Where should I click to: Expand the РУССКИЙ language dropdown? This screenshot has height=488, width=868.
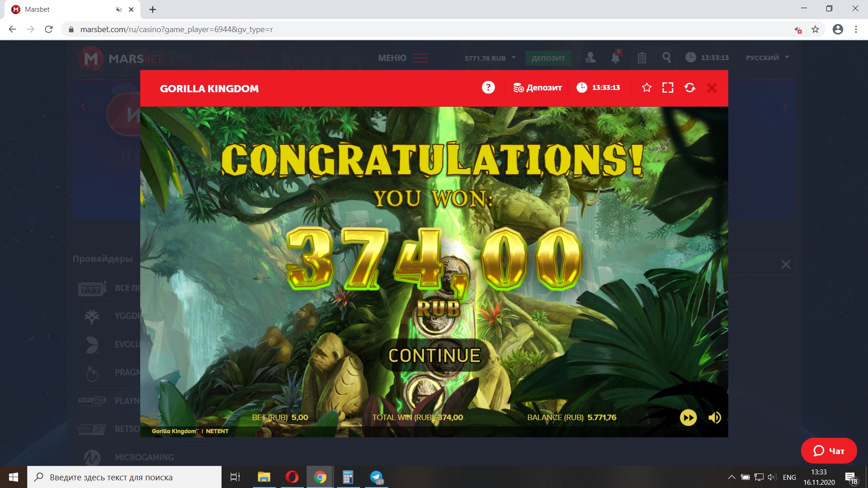[768, 57]
